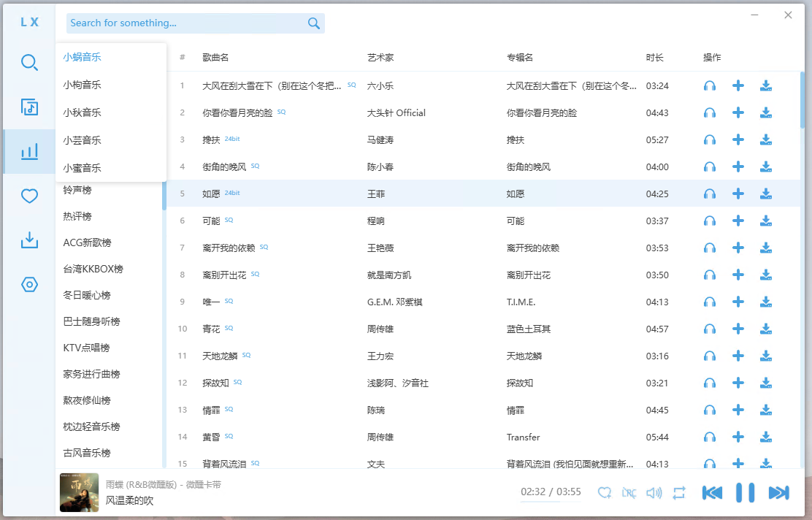Toggle the repeat playback mode
Image resolution: width=812 pixels, height=520 pixels.
pyautogui.click(x=679, y=493)
